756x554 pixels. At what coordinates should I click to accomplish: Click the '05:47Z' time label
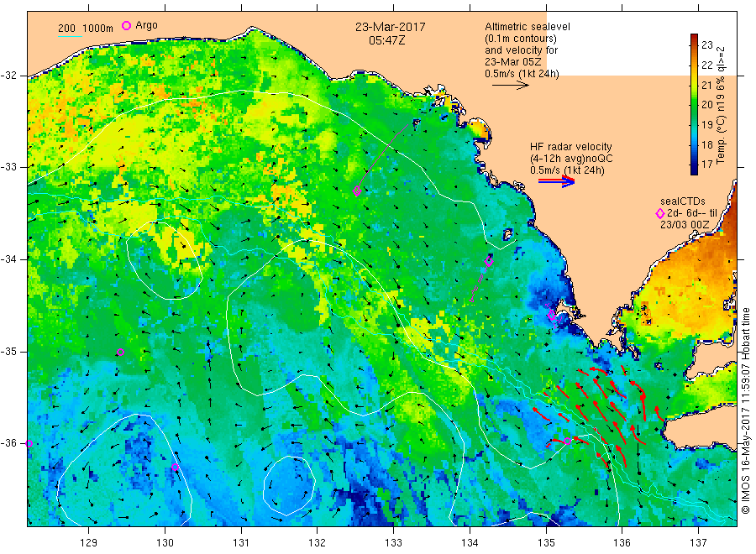pyautogui.click(x=386, y=40)
